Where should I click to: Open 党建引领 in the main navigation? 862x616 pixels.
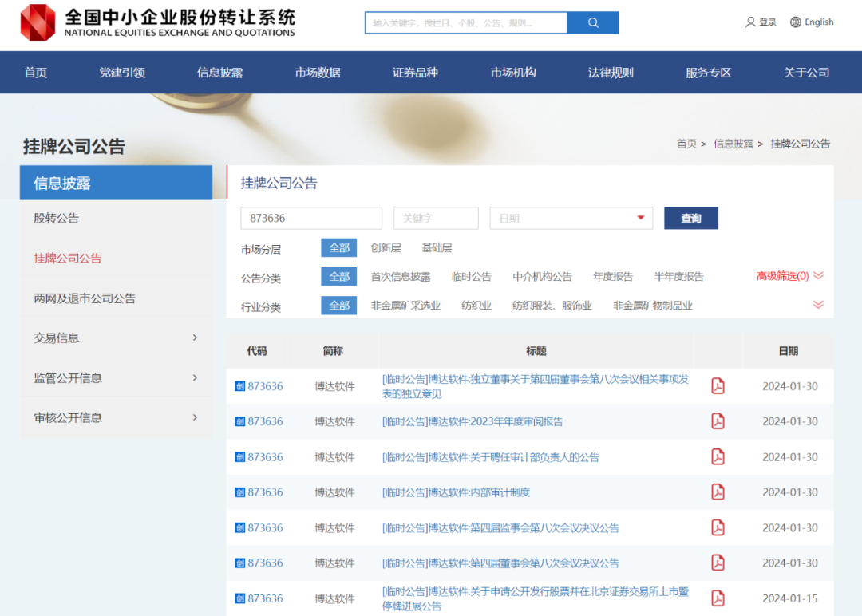click(122, 73)
